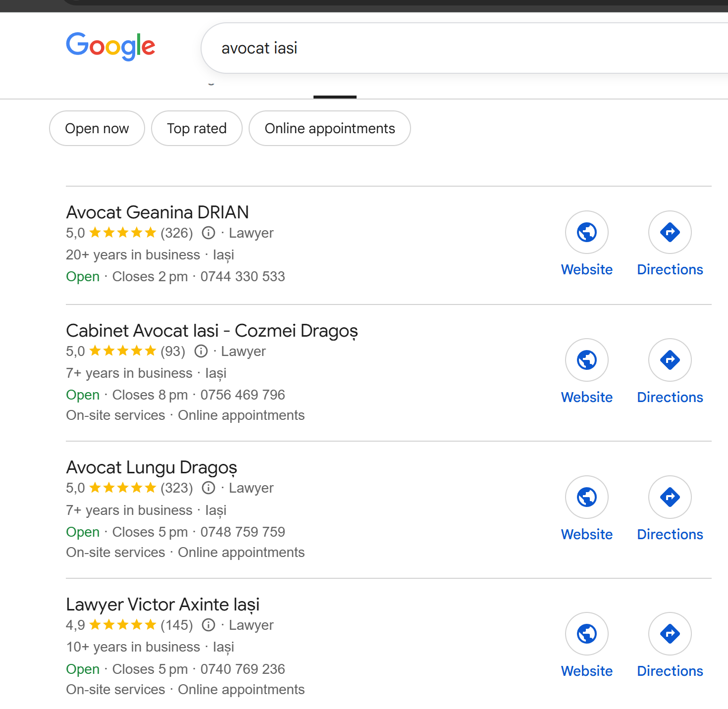Click the stars rating with (145) reviews
The image size is (728, 709).
[123, 625]
